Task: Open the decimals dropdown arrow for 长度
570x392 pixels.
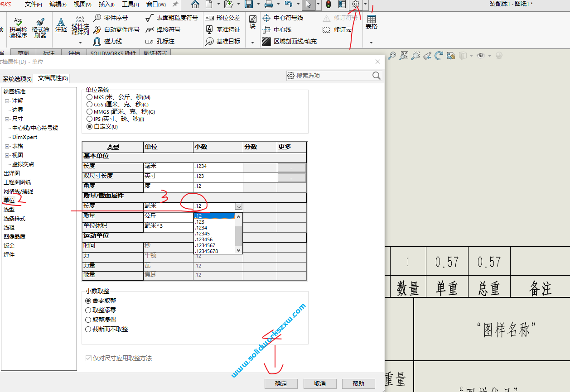Action: click(239, 206)
